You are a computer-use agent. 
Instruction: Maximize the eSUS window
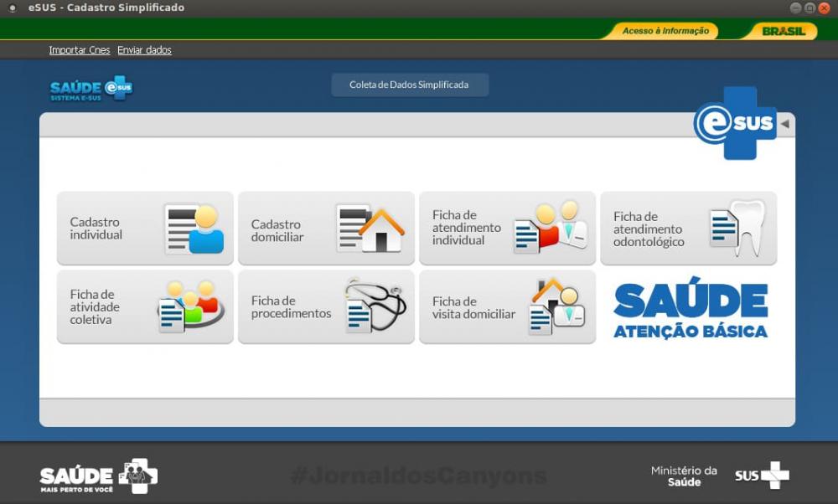810,8
